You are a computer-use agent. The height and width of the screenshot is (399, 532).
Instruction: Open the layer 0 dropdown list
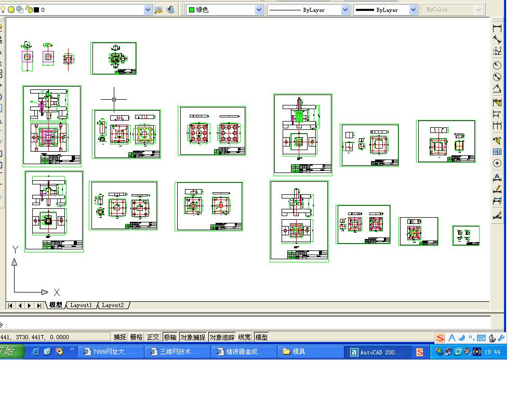[148, 10]
